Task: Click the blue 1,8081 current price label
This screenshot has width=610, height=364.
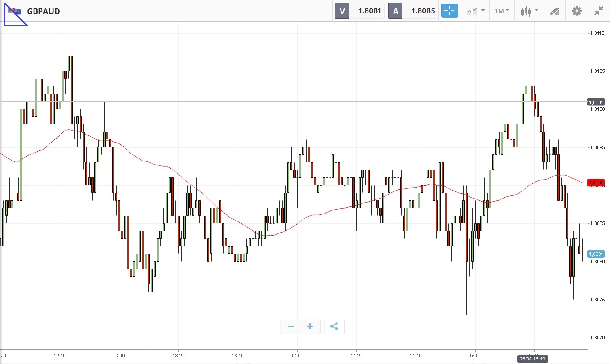Action: point(596,254)
